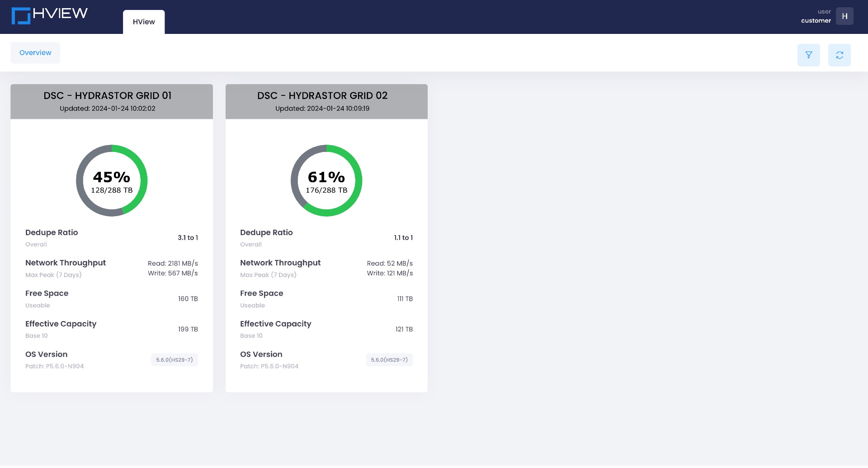Click the 121 TB effective capacity value
Viewport: 868px width, 468px height.
click(x=404, y=329)
